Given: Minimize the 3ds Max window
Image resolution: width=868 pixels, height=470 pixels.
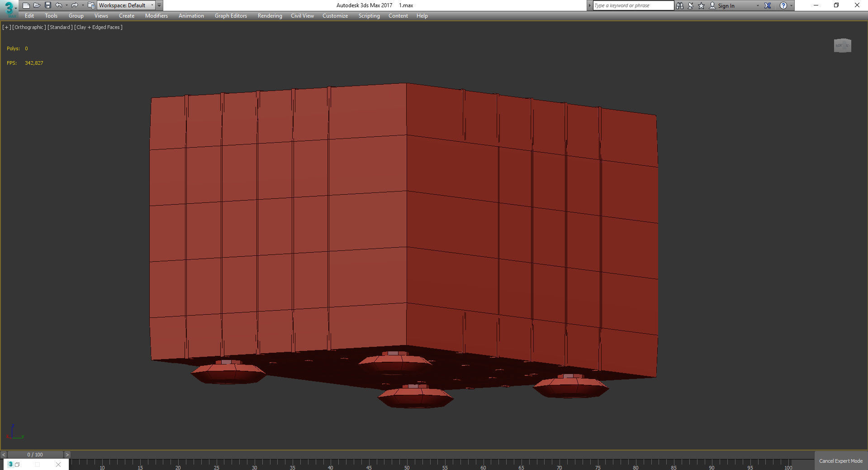Looking at the screenshot, I should [x=816, y=5].
